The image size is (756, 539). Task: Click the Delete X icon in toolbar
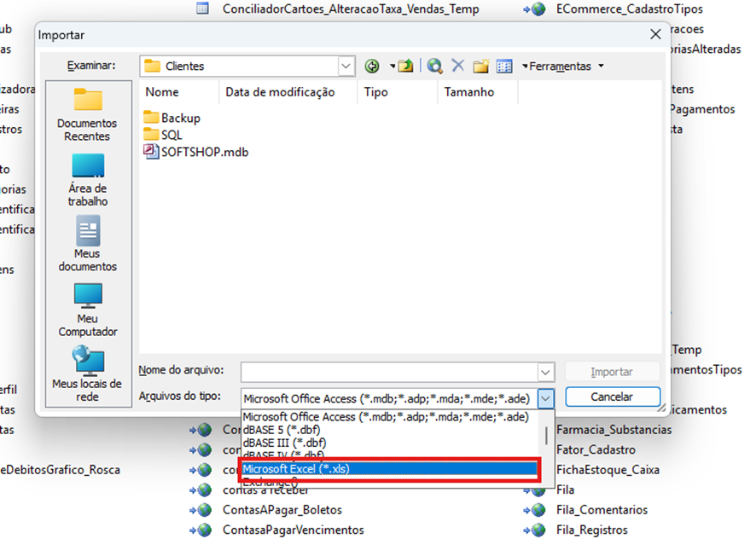pyautogui.click(x=458, y=66)
